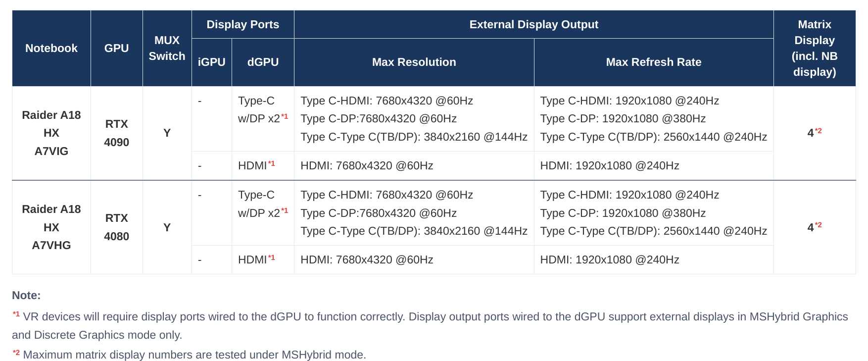Click A7VHG's "Type C-DP:7680x4320 @60Hz" line
This screenshot has height=361, width=868.
coord(379,213)
